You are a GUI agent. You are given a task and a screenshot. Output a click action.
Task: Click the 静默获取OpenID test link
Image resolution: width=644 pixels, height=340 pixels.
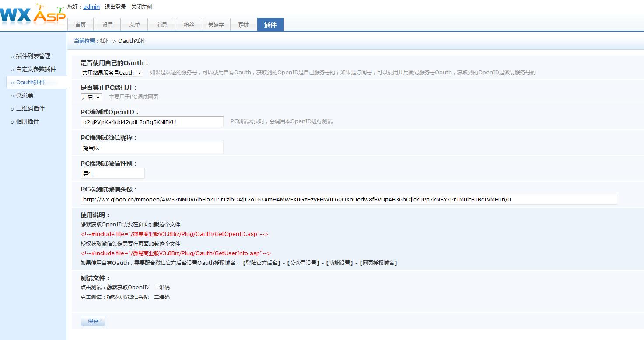click(128, 287)
